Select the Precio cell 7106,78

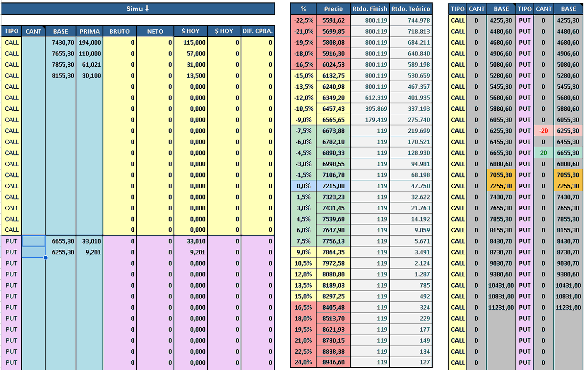334,174
